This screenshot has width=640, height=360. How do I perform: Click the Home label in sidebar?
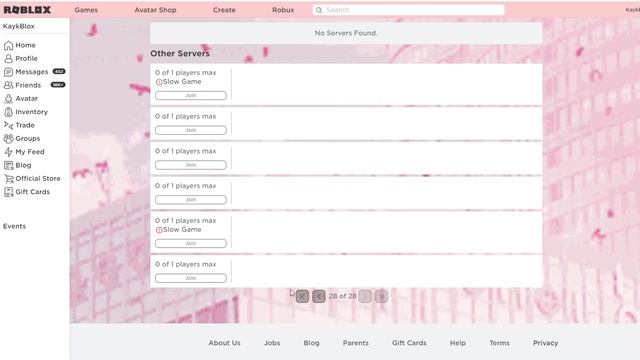pos(25,45)
